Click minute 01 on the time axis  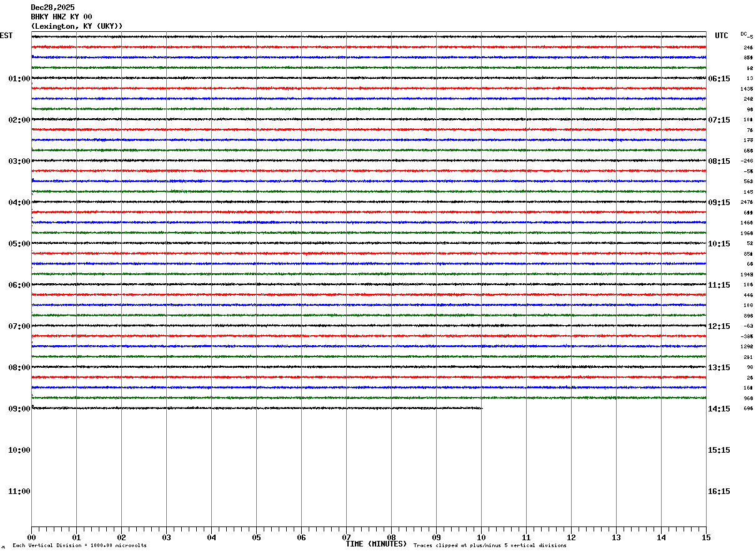(76, 537)
